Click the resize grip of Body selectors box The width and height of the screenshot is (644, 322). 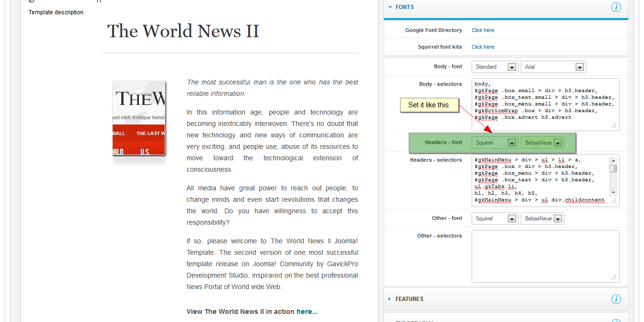614,125
